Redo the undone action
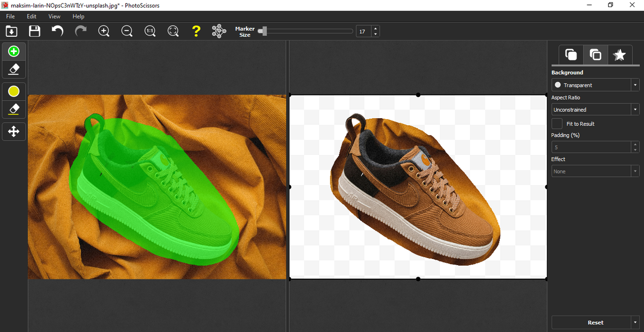644x332 pixels. (80, 31)
